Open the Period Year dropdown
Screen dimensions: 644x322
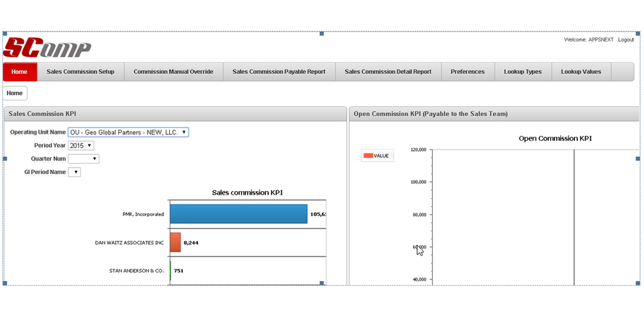[x=81, y=145]
